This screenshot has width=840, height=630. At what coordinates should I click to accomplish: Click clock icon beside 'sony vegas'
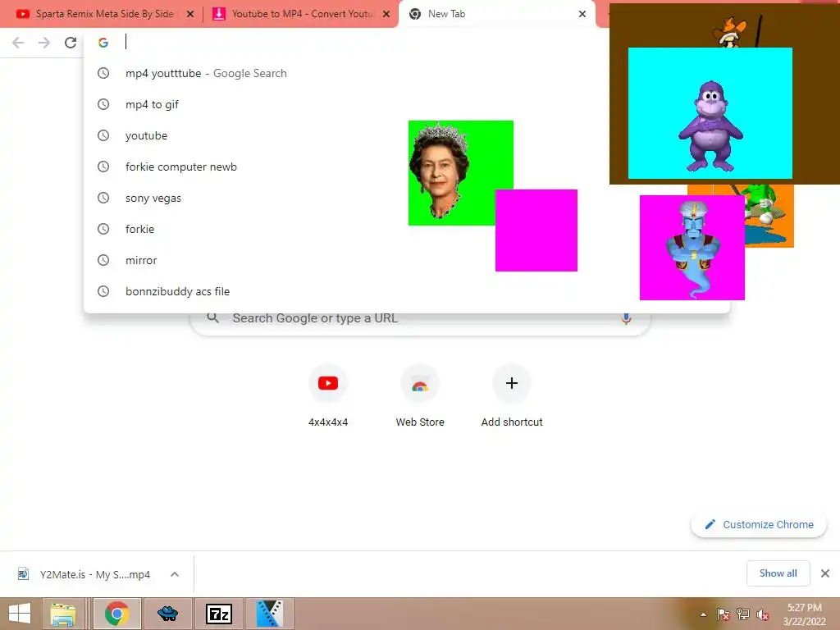(x=103, y=198)
